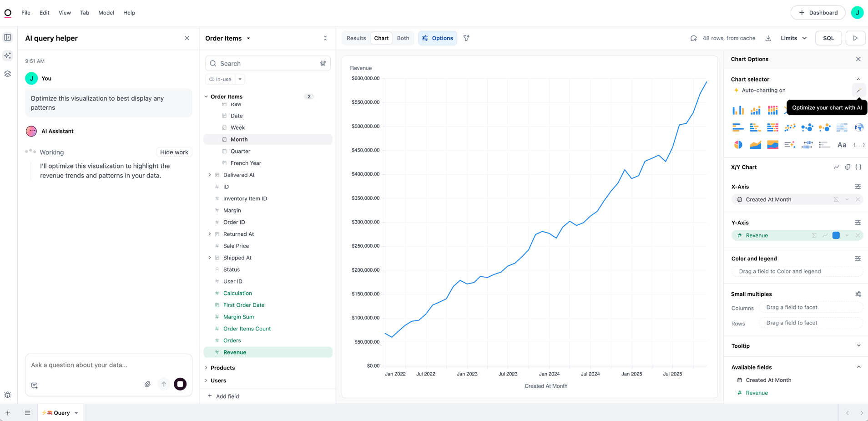Toggle the aggregation icon on Created At Month
This screenshot has width=868, height=421.
(x=835, y=199)
